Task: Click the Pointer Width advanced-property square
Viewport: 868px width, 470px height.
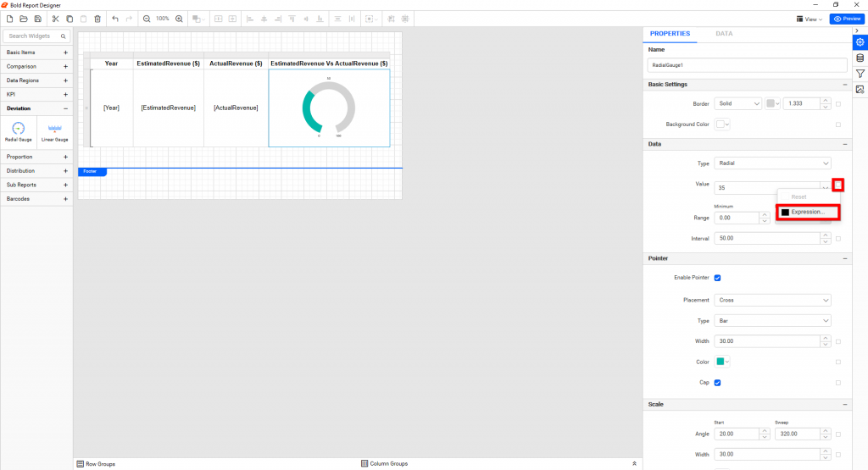Action: [x=838, y=342]
